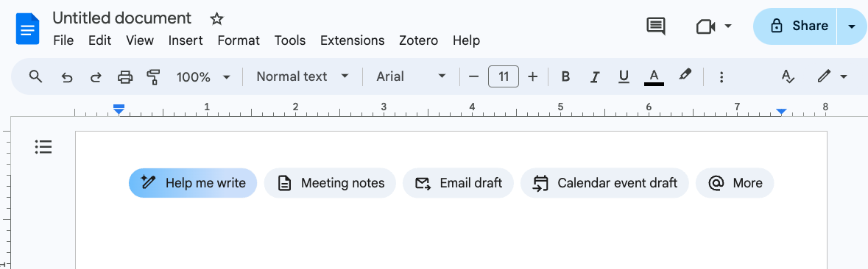Viewport: 868px width, 269px height.
Task: Click the redo arrow icon
Action: 96,77
